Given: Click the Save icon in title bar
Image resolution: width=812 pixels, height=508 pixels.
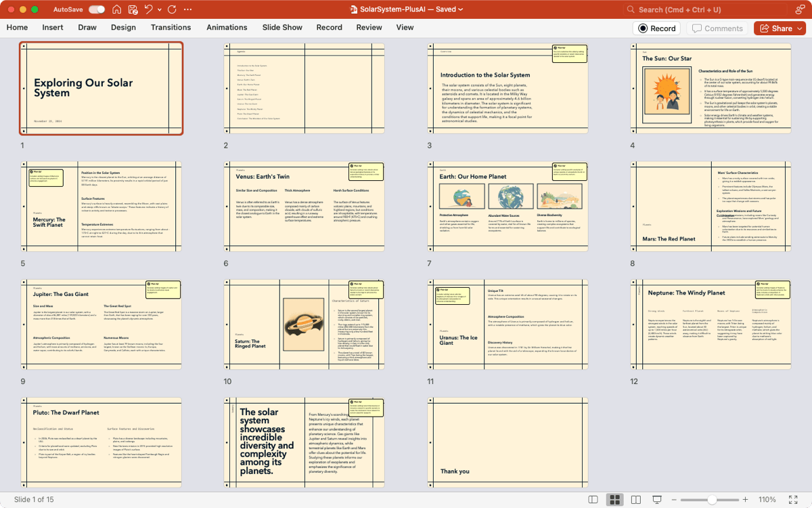Looking at the screenshot, I should click(x=133, y=9).
